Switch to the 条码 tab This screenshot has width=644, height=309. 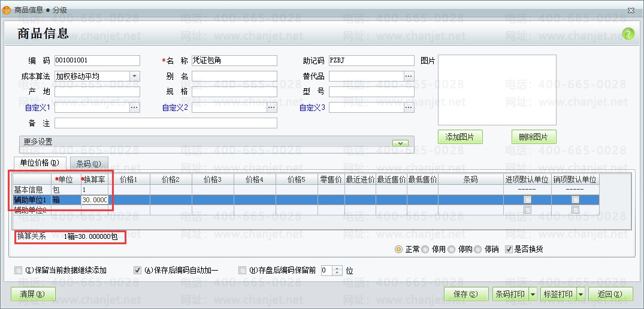[x=89, y=163]
